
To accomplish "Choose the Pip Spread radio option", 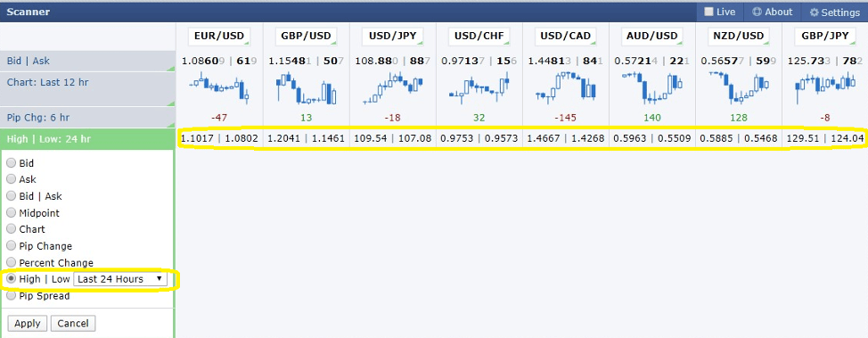I will [11, 295].
